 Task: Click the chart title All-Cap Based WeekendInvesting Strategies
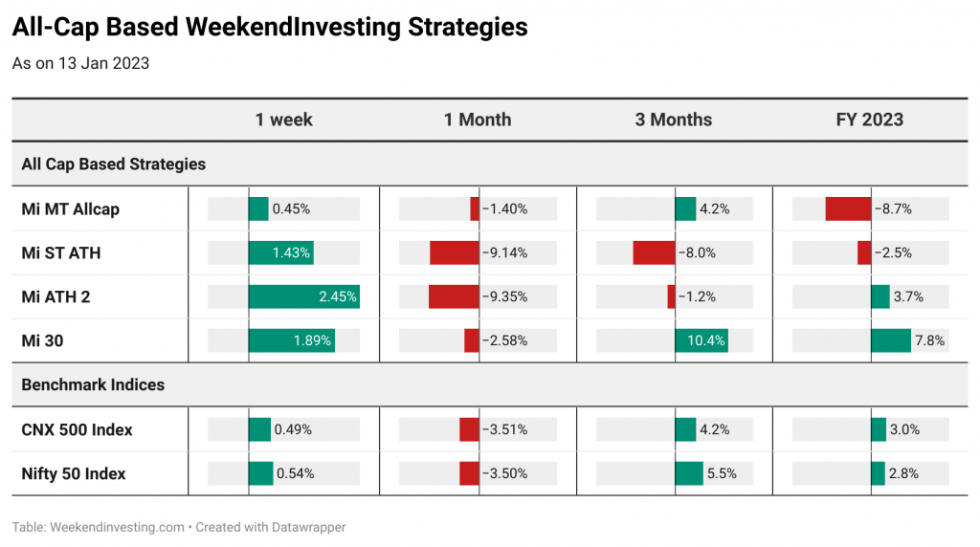point(270,27)
